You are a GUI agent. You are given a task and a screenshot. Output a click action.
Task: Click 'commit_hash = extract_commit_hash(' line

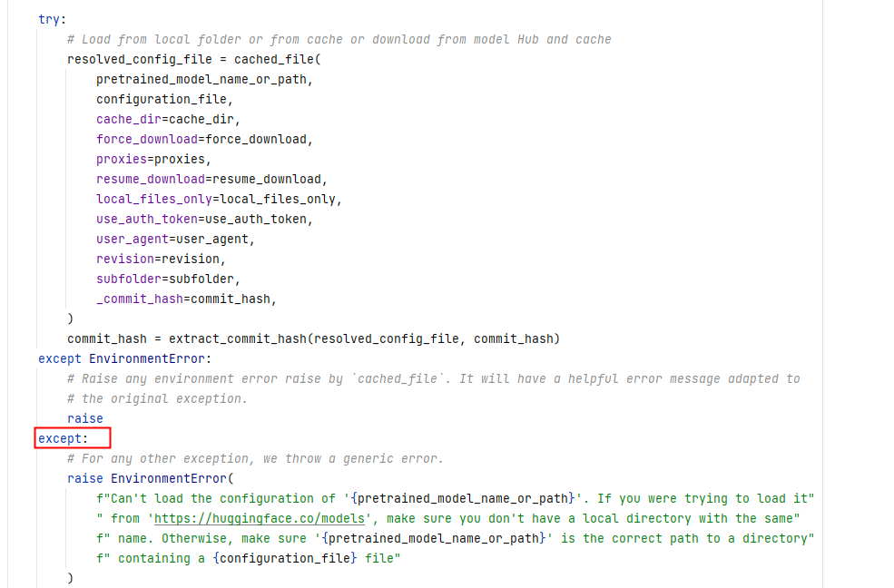(x=314, y=338)
